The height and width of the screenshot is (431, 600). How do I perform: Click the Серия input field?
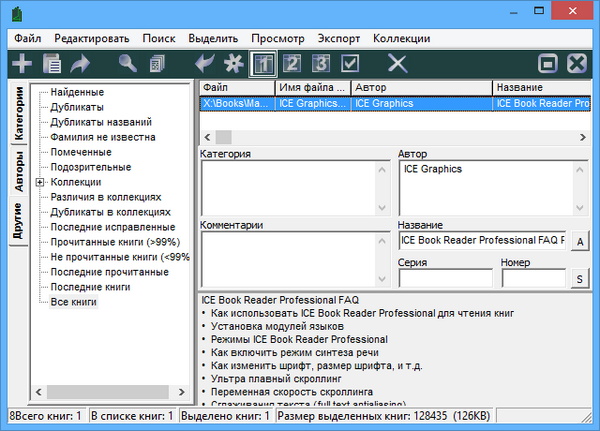click(x=444, y=279)
